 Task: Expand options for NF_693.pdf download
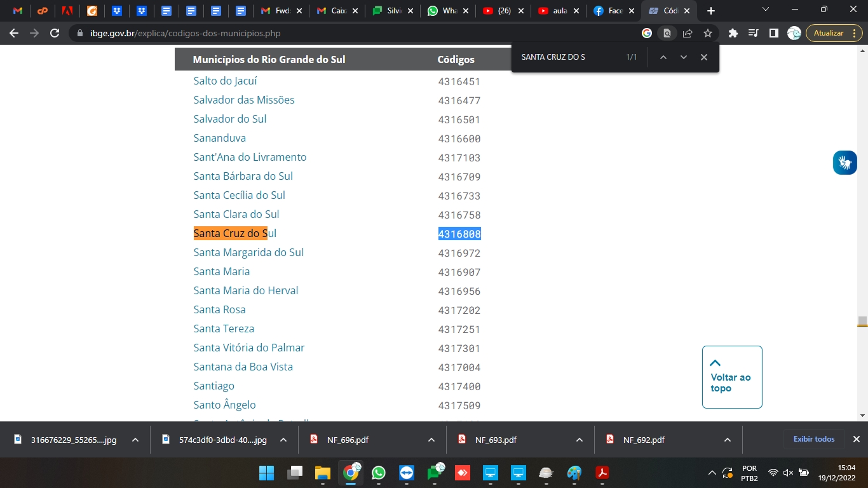click(x=580, y=440)
